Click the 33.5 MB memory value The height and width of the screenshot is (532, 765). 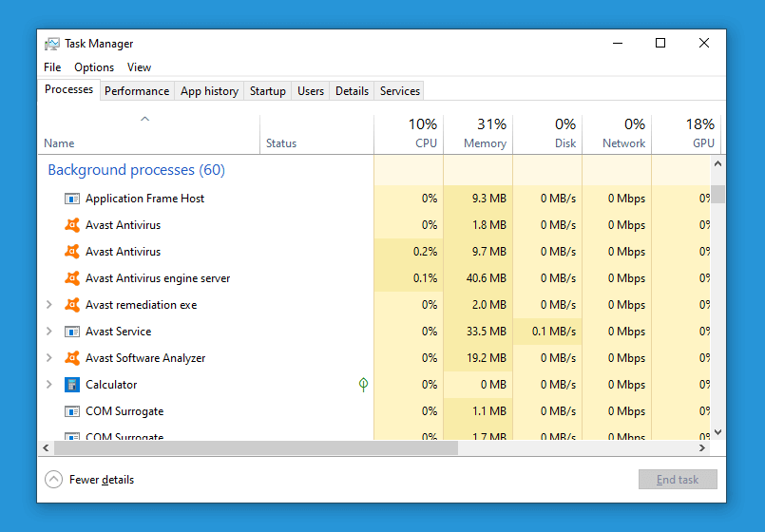click(486, 332)
